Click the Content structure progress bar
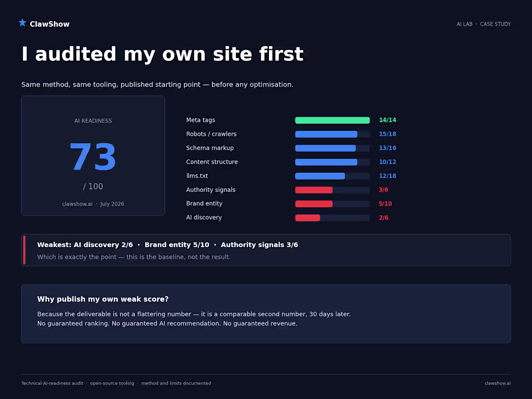This screenshot has width=532, height=399. pyautogui.click(x=332, y=162)
